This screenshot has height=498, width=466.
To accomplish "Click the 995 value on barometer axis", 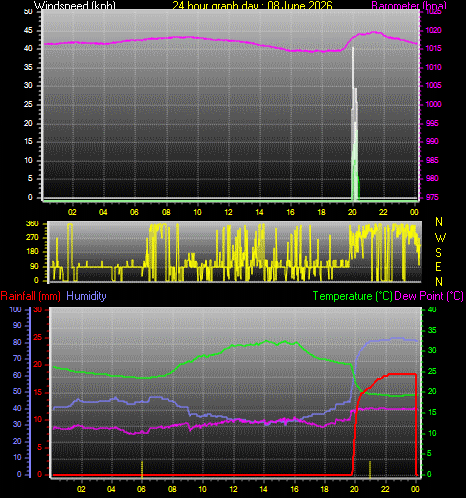I will tap(432, 123).
